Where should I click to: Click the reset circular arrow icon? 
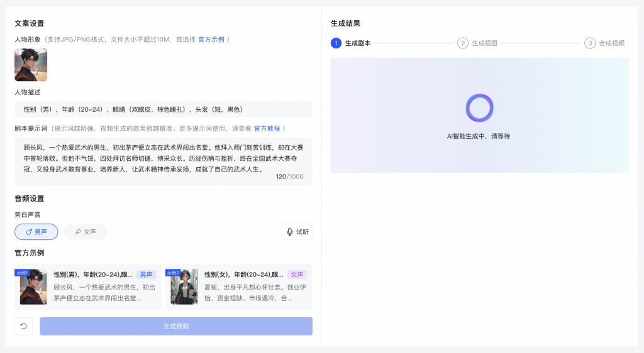[23, 327]
